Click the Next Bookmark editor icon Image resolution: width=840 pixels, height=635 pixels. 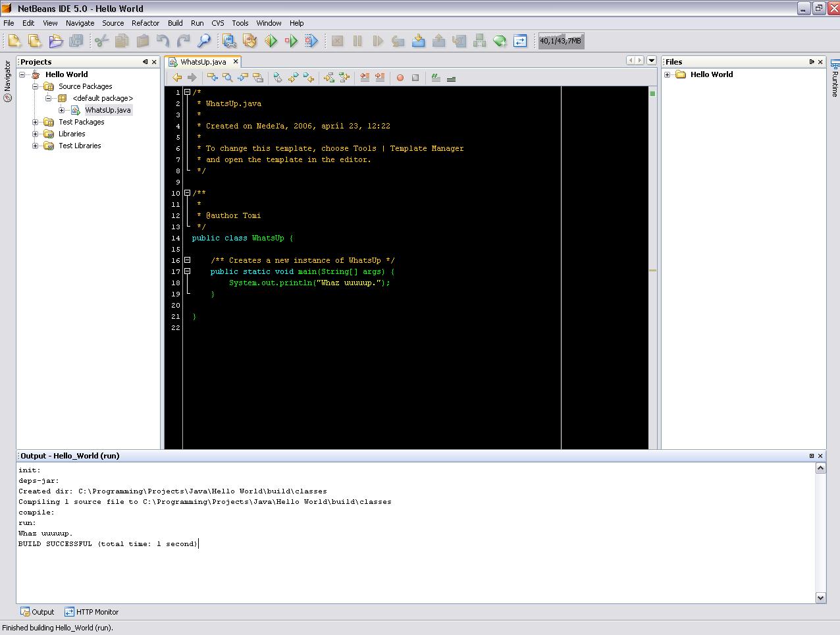click(293, 78)
